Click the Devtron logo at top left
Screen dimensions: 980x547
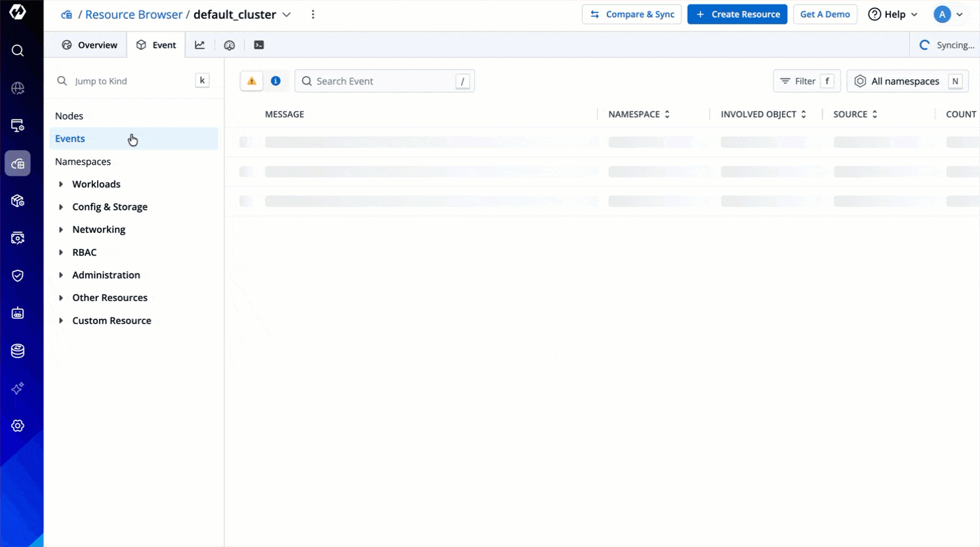click(18, 12)
